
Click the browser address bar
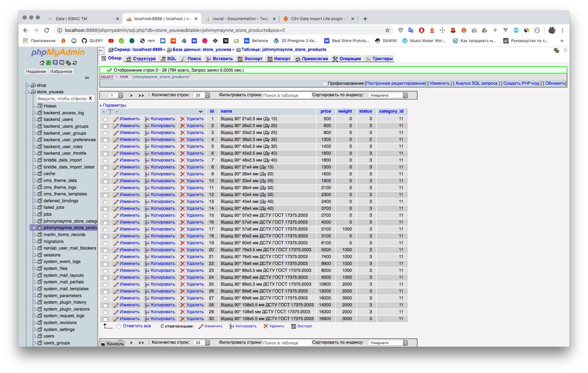tap(222, 30)
